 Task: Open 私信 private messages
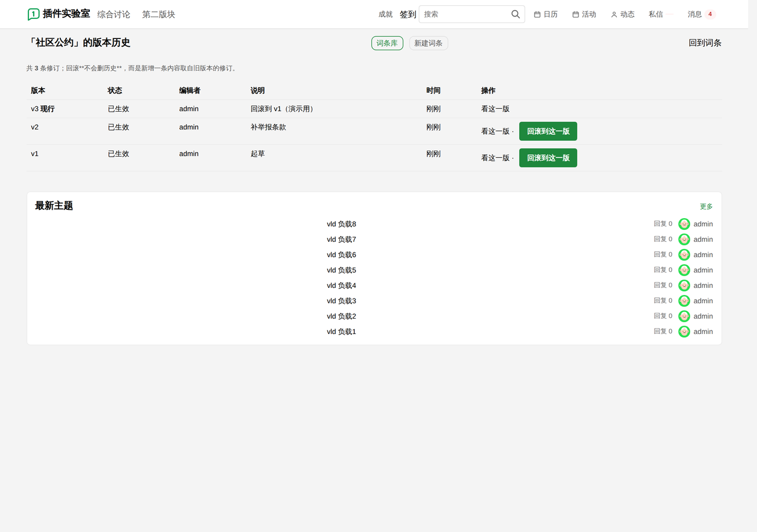click(x=656, y=14)
